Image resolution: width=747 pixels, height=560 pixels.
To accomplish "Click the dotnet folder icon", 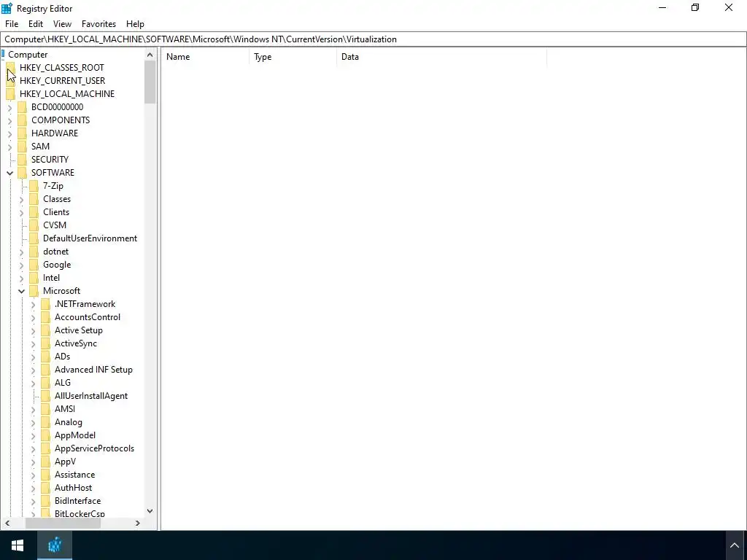I will [x=34, y=252].
